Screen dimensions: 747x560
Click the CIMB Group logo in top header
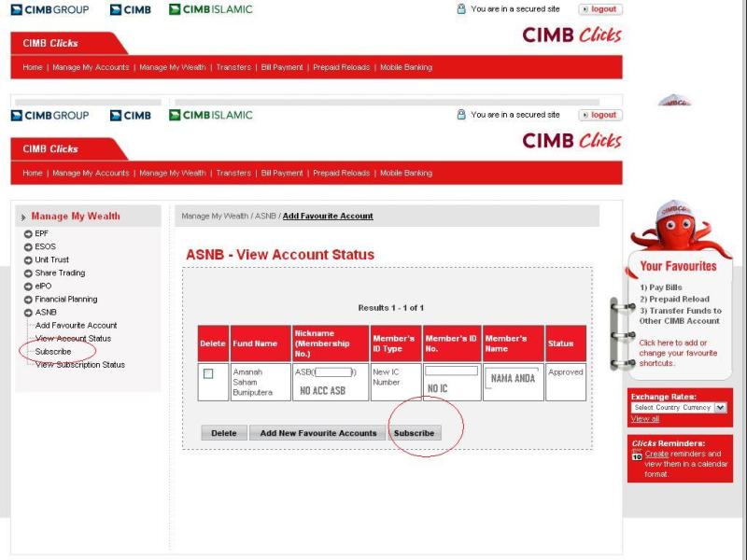tap(49, 9)
